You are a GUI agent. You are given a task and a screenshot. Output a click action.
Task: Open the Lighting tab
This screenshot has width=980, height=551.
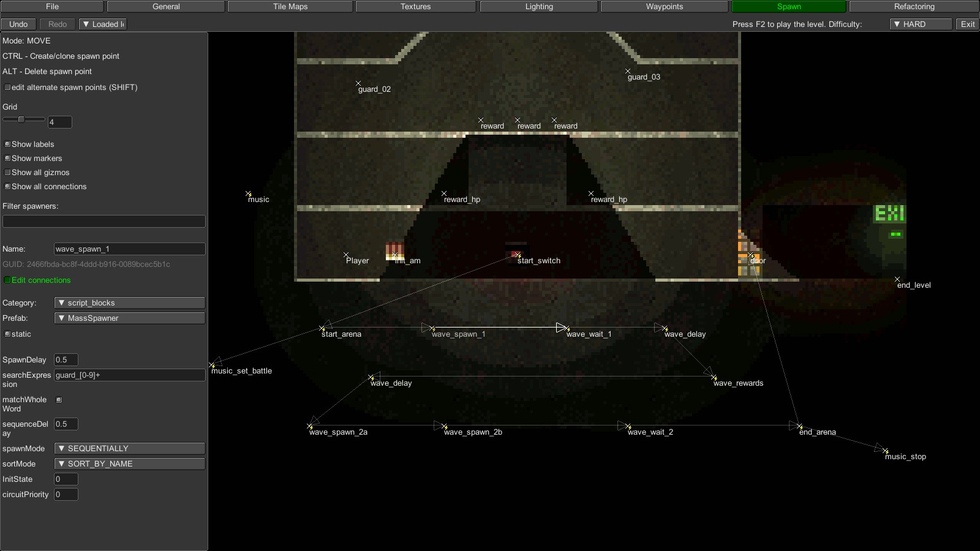tap(539, 6)
